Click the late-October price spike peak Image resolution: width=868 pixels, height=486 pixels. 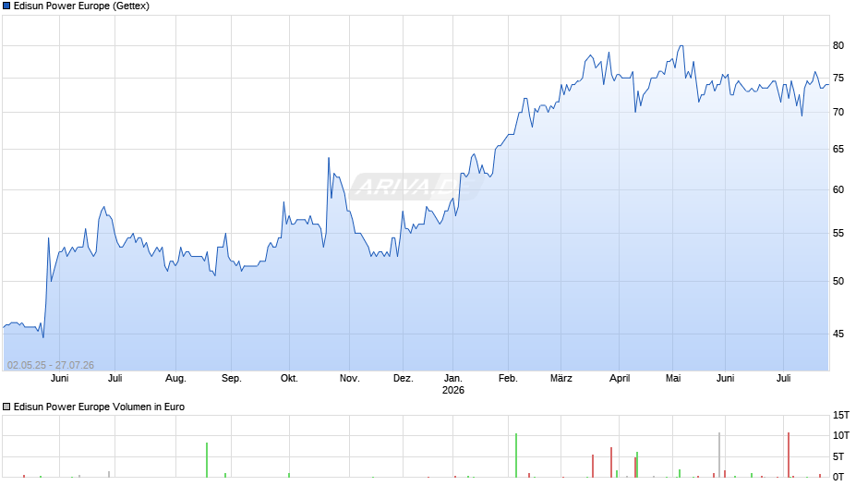coord(328,159)
